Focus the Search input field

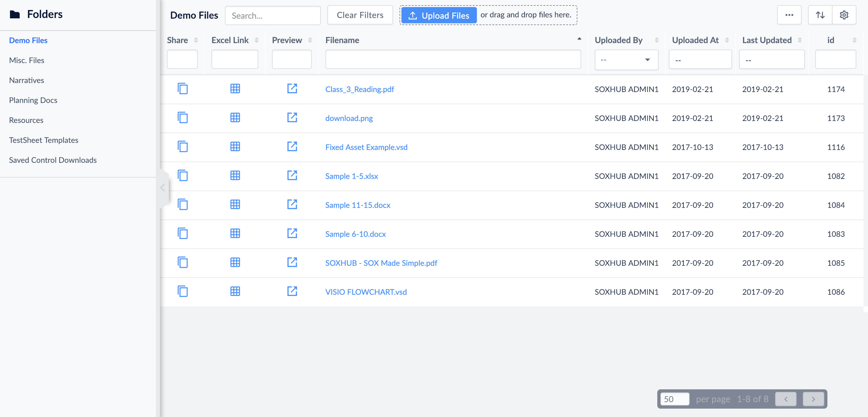(273, 15)
